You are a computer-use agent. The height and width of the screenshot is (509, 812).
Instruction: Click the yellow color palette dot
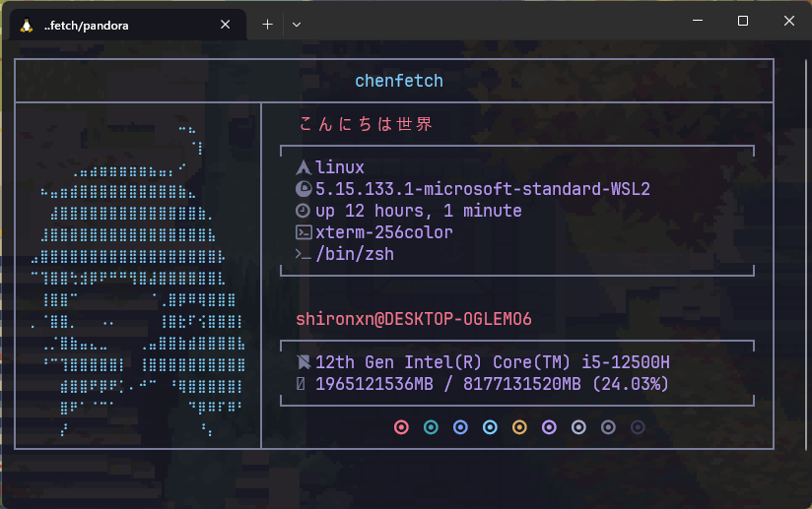point(519,427)
